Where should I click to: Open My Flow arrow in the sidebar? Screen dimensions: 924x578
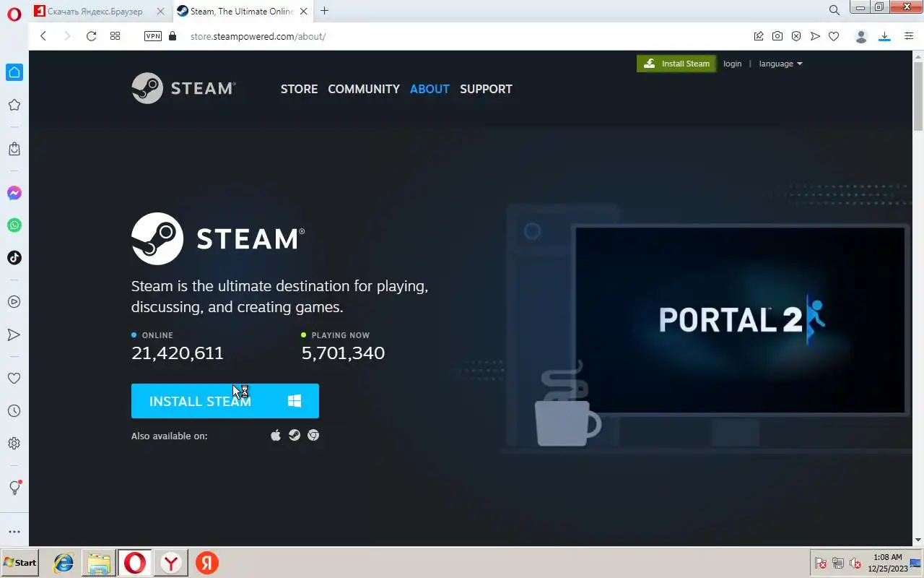pos(14,335)
